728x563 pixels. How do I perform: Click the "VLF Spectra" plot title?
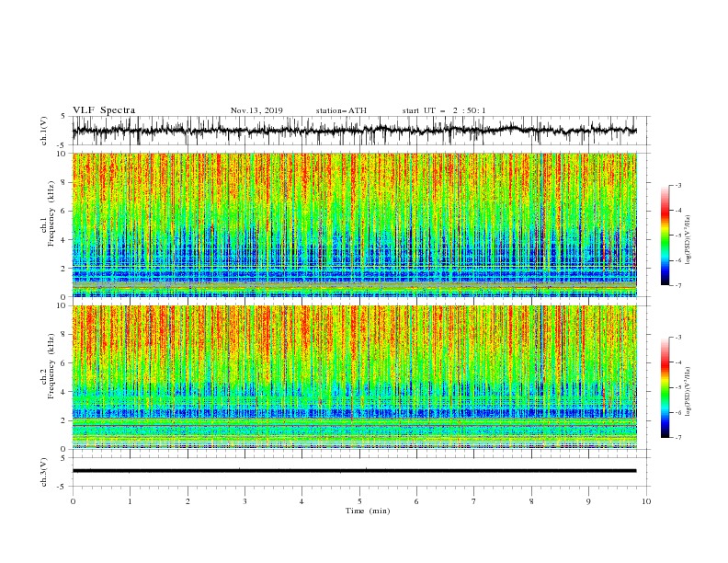click(104, 110)
